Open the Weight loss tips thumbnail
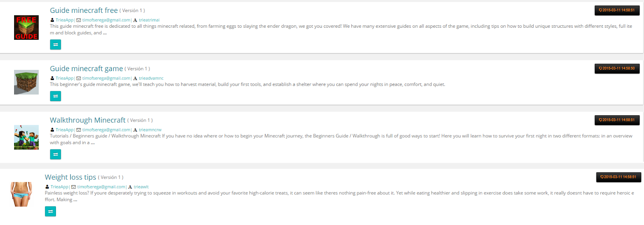Screen dimensions: 644x225 pos(21,194)
